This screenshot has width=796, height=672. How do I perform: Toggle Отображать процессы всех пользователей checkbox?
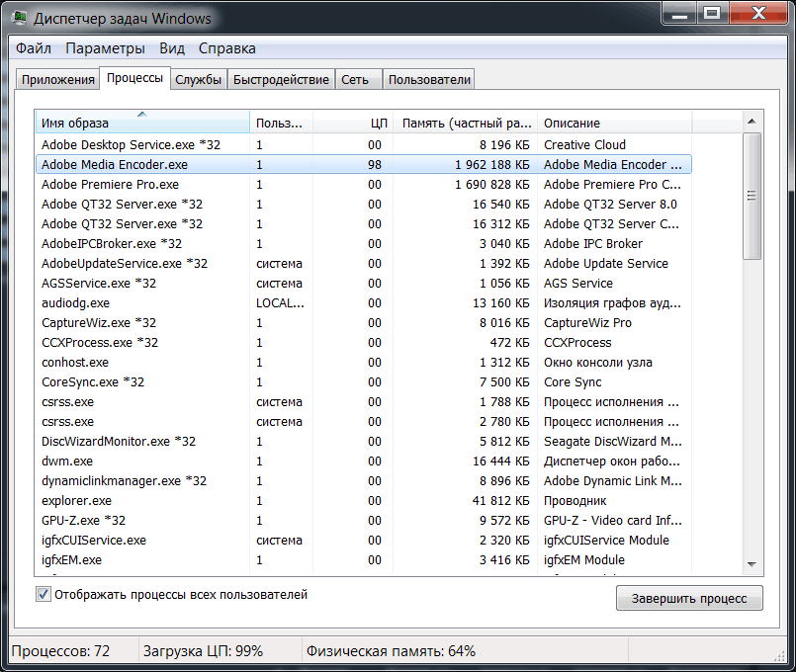(44, 594)
